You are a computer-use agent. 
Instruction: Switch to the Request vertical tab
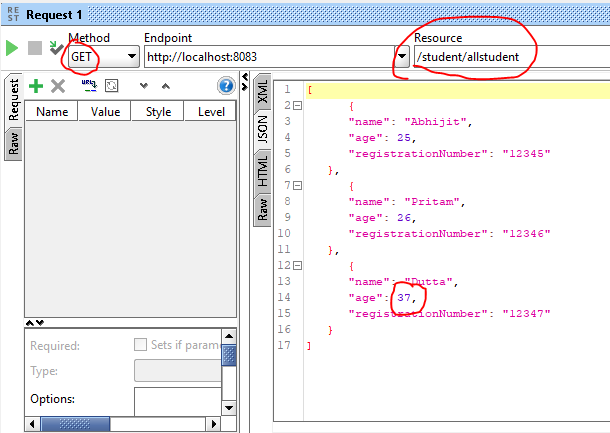[13, 100]
